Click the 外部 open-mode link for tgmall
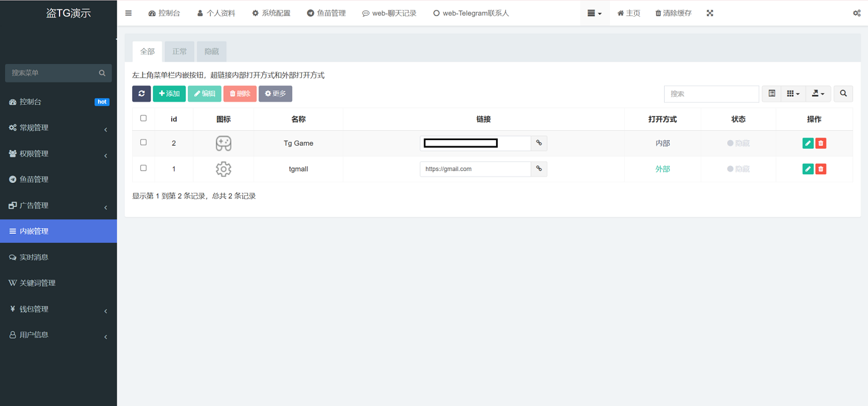 click(x=662, y=169)
